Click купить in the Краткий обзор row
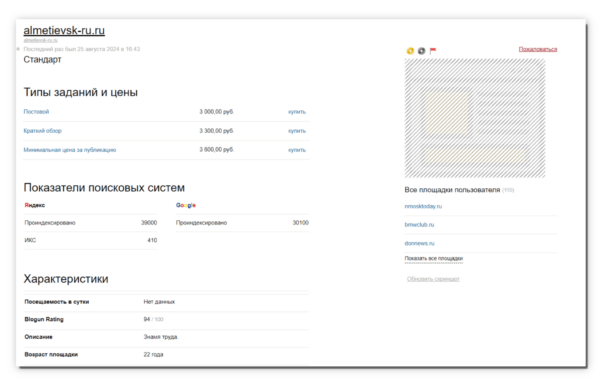 coord(297,131)
